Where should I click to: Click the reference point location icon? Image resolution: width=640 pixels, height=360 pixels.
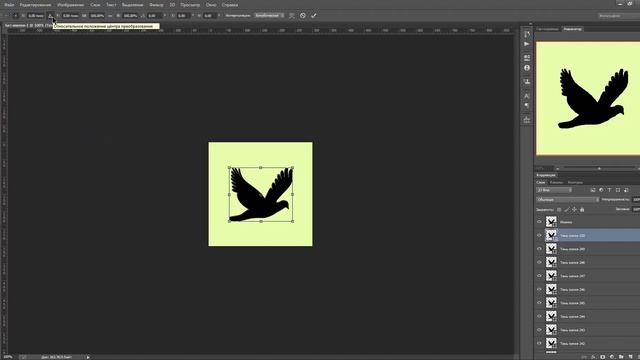[x=16, y=16]
